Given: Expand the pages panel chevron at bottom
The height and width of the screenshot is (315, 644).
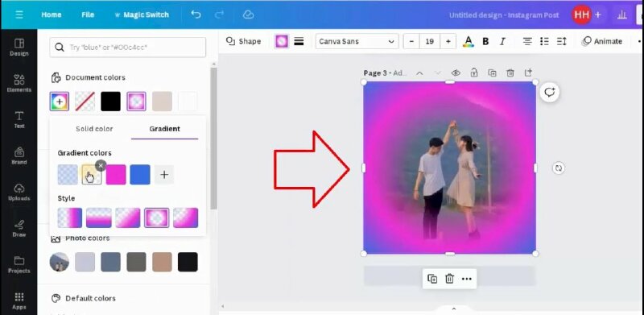Looking at the screenshot, I should pyautogui.click(x=454, y=309).
